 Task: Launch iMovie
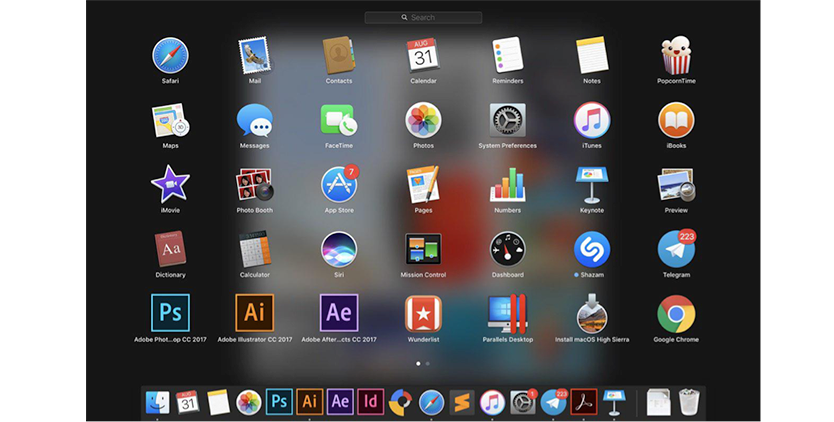coord(170,184)
